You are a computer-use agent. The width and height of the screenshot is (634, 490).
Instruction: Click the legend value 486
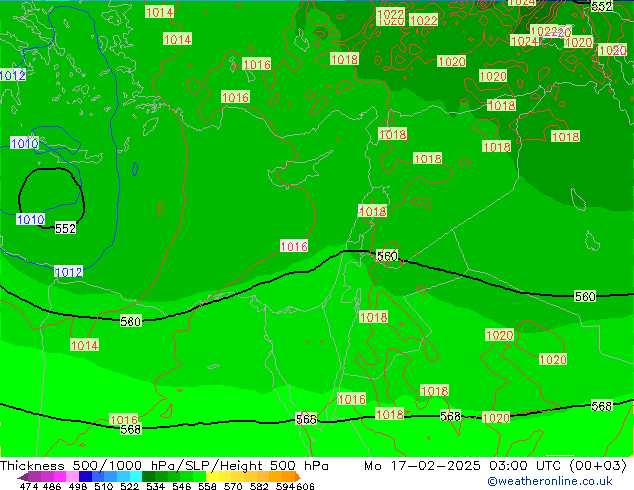point(52,486)
